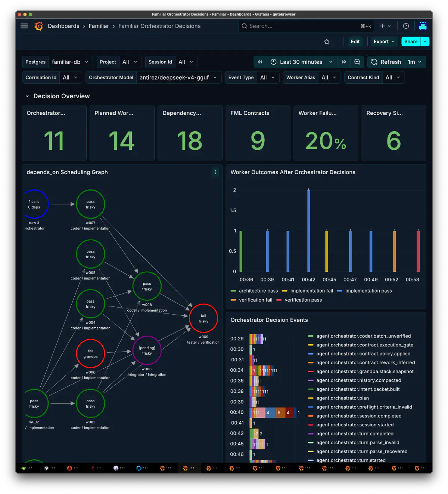Screen dimensions: 448x494
Task: Open the user profile avatar menu
Action: point(423,26)
